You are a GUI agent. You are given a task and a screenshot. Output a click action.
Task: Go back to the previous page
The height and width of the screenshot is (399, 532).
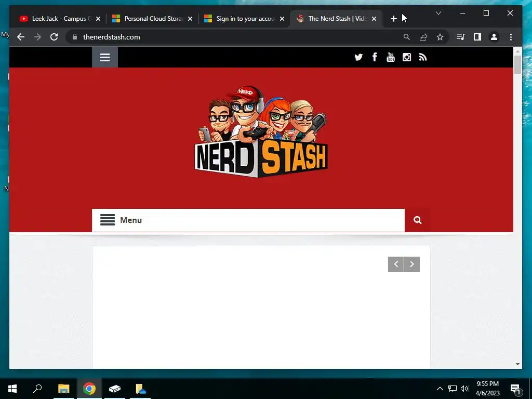(21, 37)
